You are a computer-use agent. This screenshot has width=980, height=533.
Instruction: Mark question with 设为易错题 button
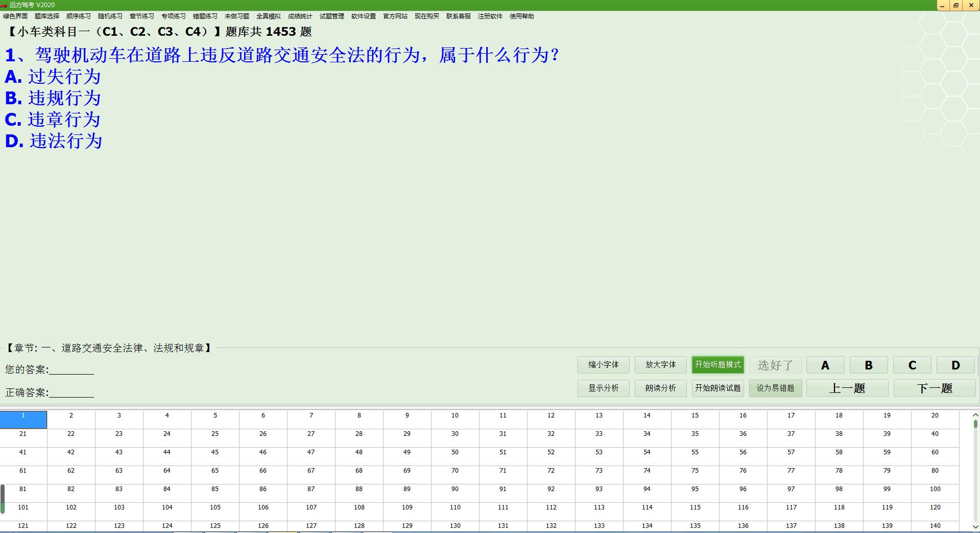click(775, 388)
